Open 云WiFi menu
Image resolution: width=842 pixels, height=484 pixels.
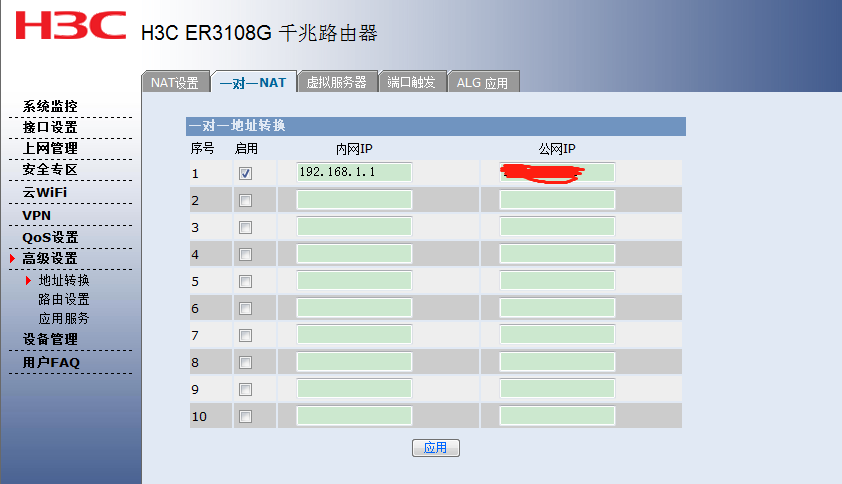45,192
